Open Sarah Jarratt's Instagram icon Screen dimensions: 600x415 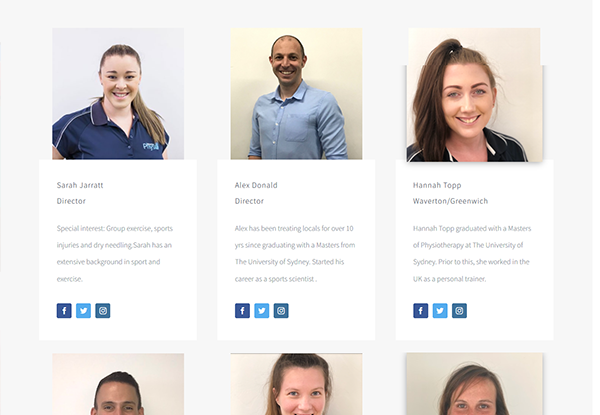pos(103,311)
